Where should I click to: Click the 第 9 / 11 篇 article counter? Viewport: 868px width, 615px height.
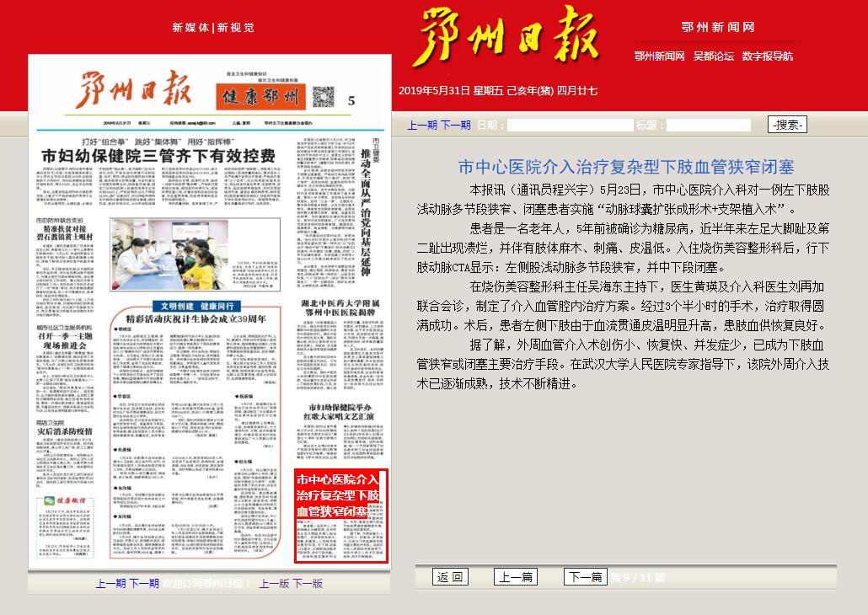637,578
